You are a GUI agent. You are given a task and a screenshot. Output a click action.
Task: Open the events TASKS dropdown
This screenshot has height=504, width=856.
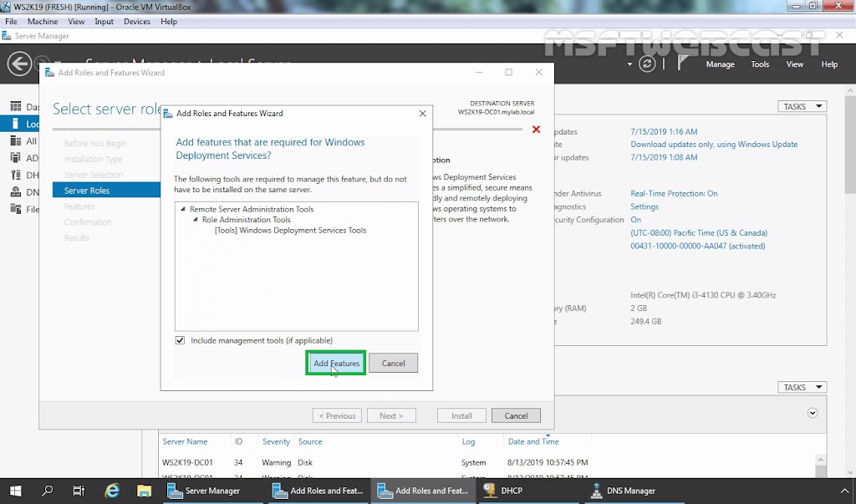[x=802, y=387]
